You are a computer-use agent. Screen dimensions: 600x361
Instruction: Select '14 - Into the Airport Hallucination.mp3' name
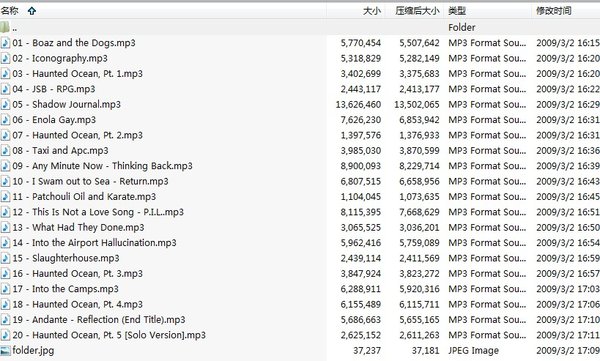tap(95, 243)
